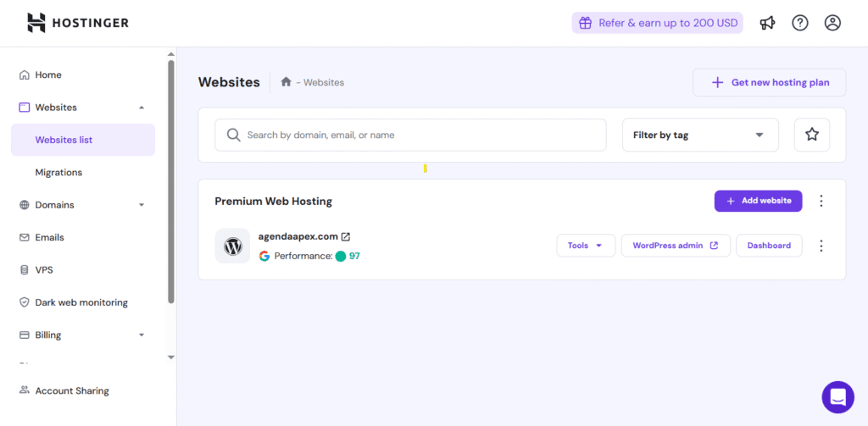Image resolution: width=868 pixels, height=426 pixels.
Task: Click the Dark web monitoring shield icon
Action: coord(24,302)
